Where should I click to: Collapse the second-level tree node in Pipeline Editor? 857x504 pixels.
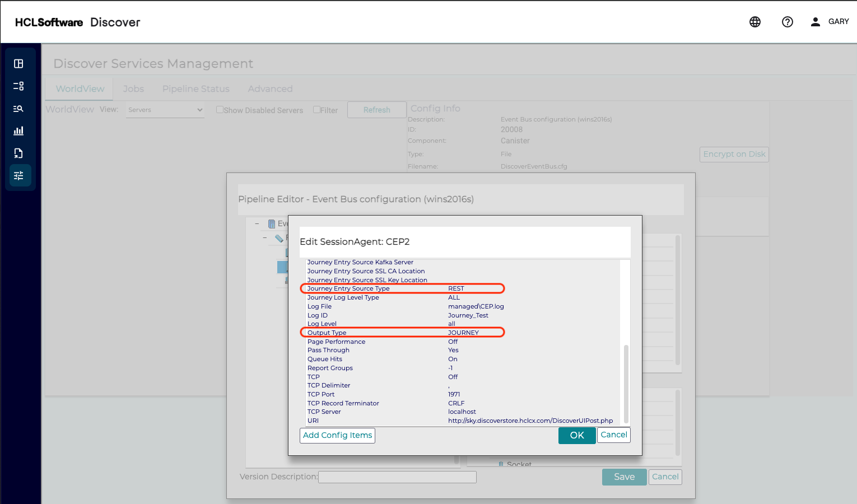coord(265,238)
